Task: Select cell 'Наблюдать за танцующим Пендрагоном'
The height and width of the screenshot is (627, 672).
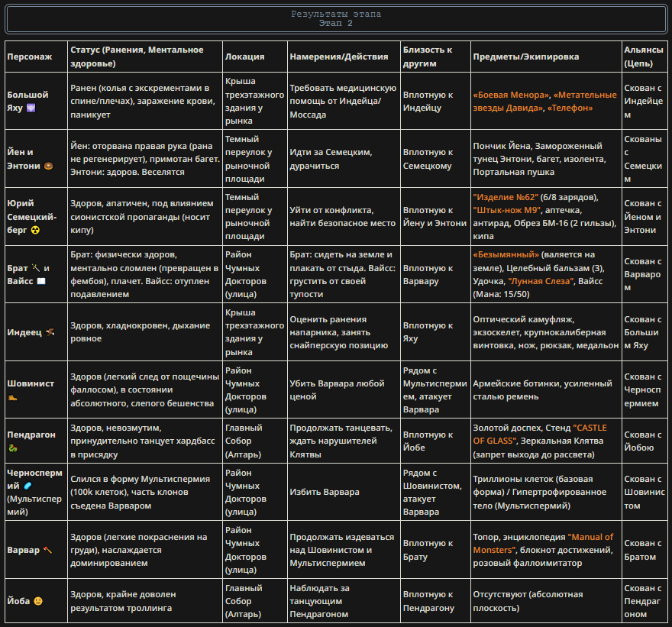Action: tap(344, 601)
